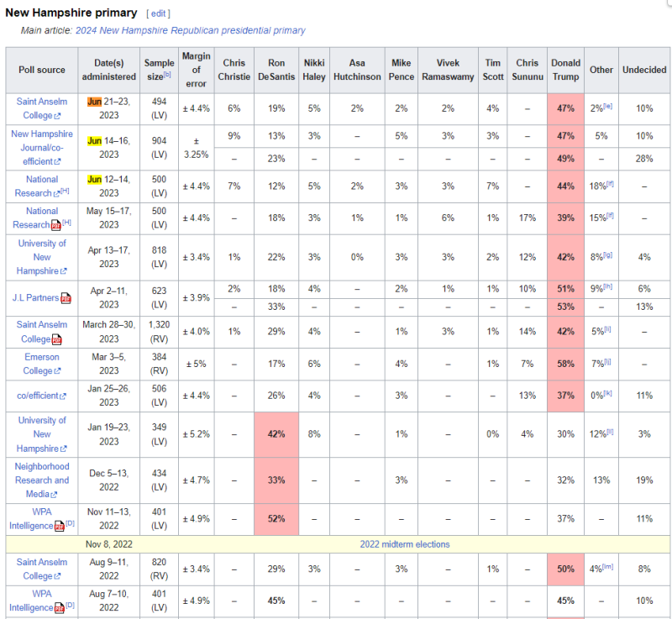Click PDF icon for WPA Intelligence Nov 11–13 poll

coord(59,527)
